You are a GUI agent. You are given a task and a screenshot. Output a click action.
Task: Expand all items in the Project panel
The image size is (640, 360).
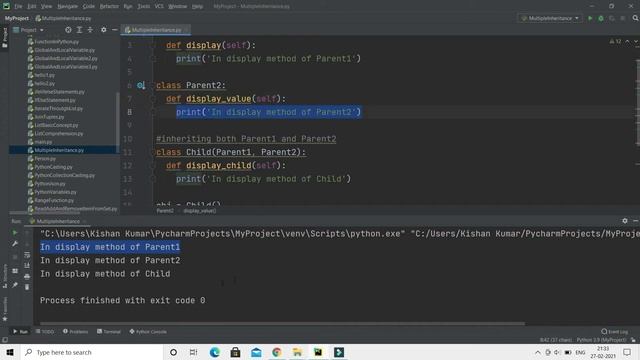tap(79, 30)
